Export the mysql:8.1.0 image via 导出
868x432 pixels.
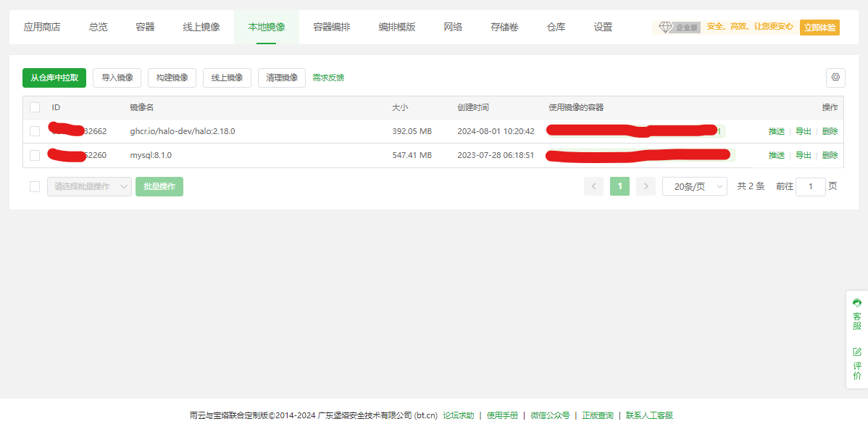(803, 154)
